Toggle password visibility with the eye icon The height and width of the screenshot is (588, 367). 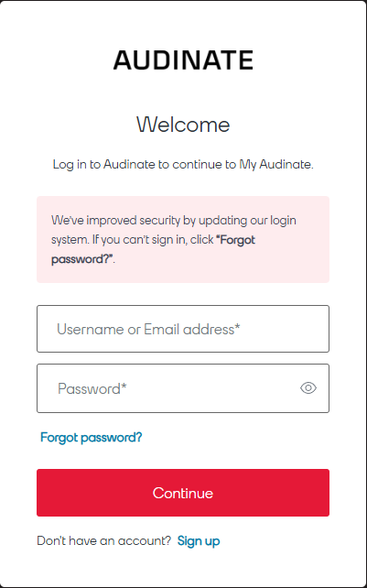[x=308, y=388]
